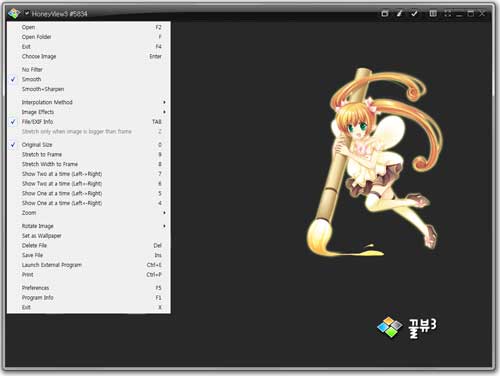Click the HoneyView logo icon in title bar
The width and height of the screenshot is (500, 376).
click(14, 13)
